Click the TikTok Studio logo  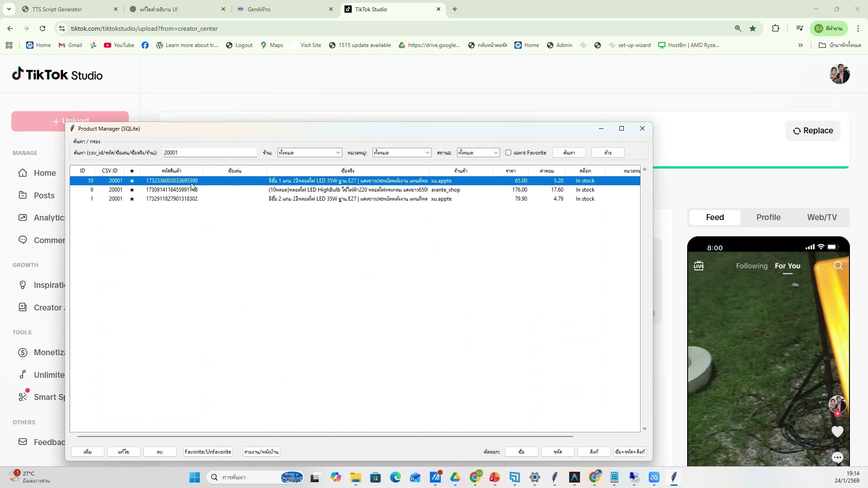[57, 75]
